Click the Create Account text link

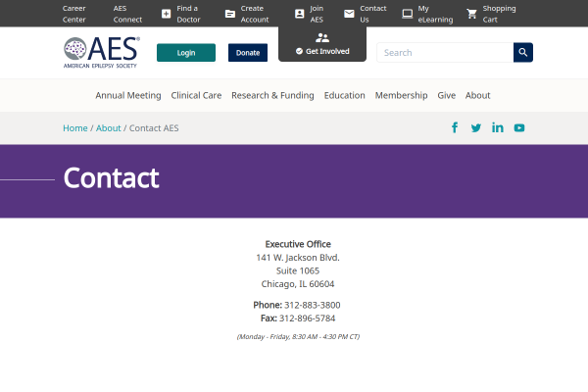tap(255, 14)
